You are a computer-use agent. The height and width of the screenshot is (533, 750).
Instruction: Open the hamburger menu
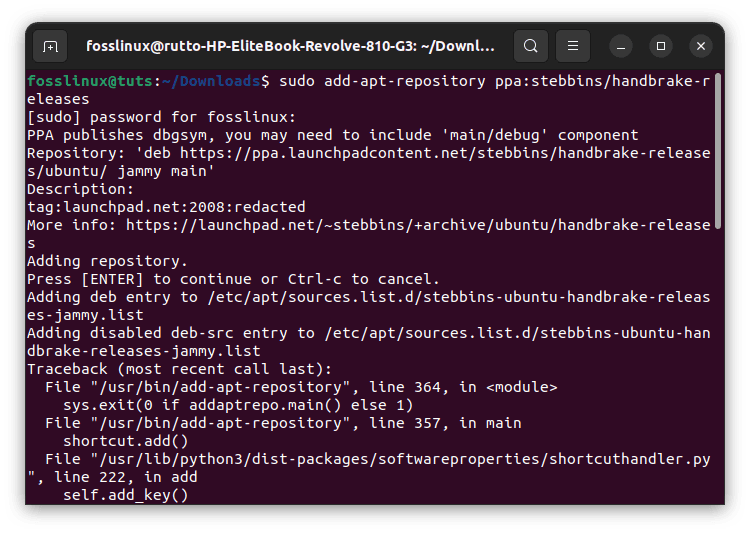tap(573, 46)
